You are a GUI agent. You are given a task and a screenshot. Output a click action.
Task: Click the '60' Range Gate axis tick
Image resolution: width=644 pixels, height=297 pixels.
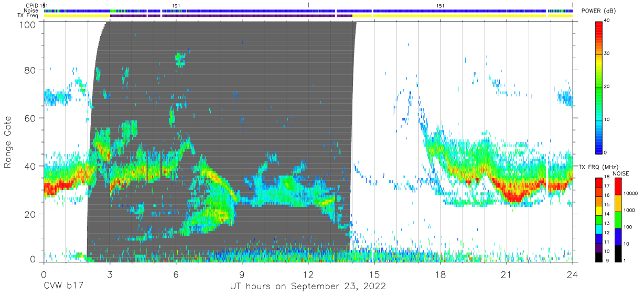tap(30, 118)
